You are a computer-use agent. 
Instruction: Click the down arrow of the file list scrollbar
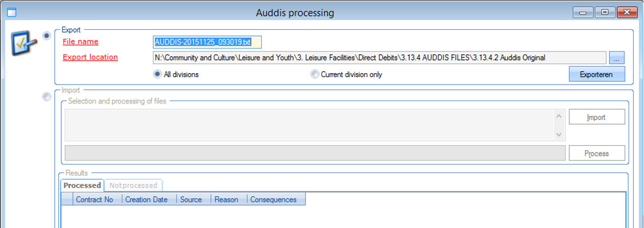(559, 134)
